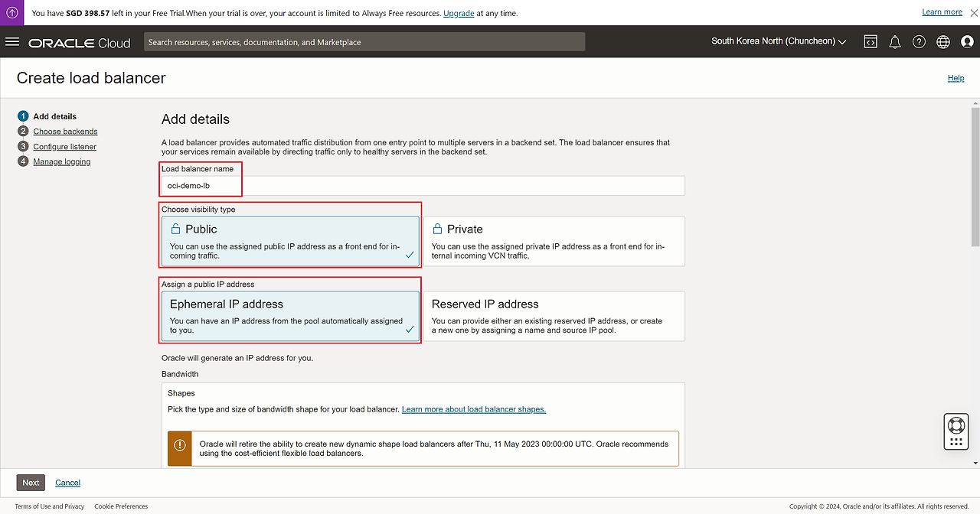Go to the Manage logging step

point(61,161)
